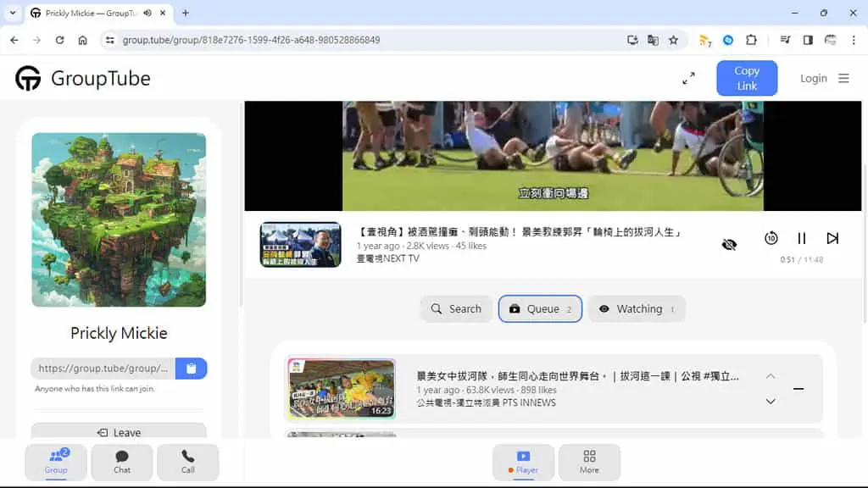Copy group link with clipboard icon
Screen dimensions: 868x488
tap(191, 369)
